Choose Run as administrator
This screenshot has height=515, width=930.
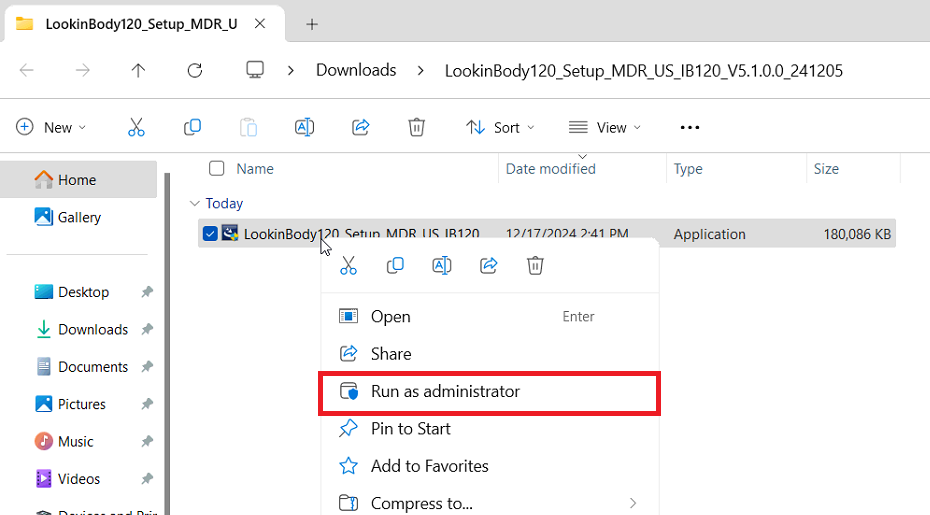[489, 392]
